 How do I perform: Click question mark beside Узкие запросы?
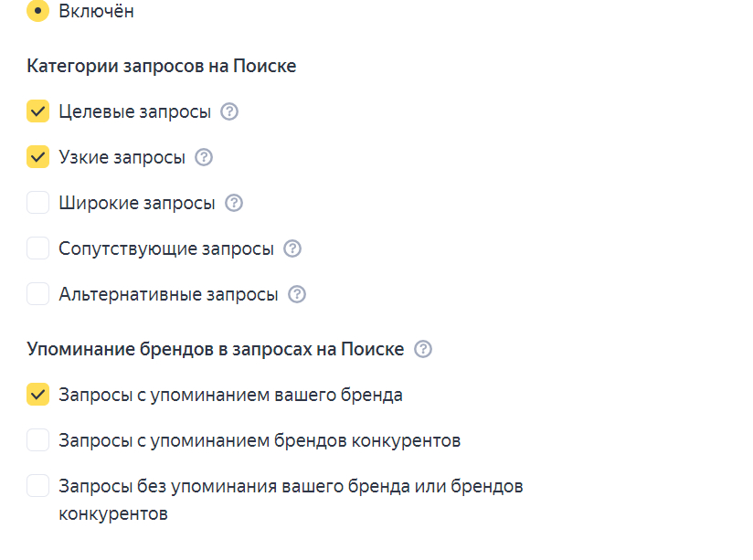coord(204,157)
